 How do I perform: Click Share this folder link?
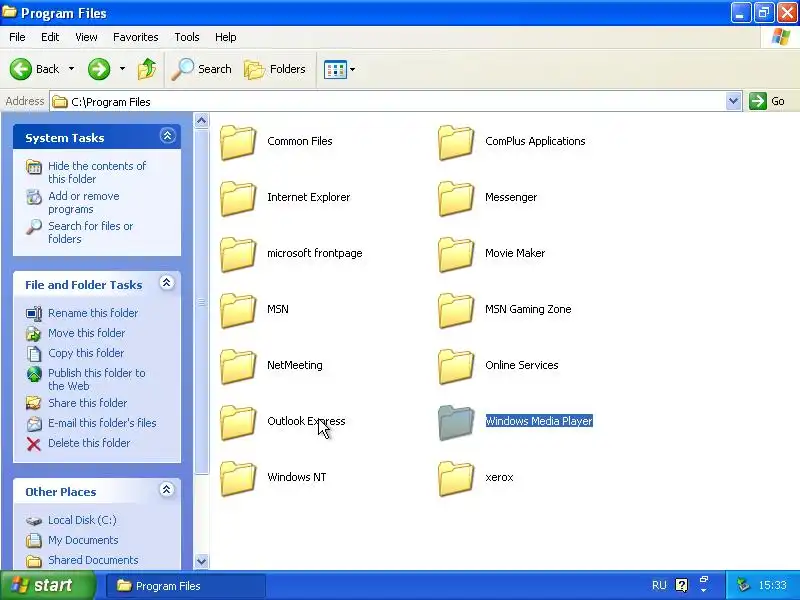88,403
